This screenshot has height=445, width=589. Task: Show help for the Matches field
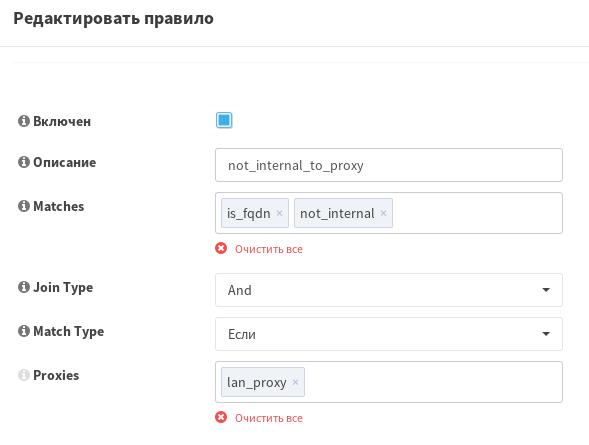[x=24, y=206]
